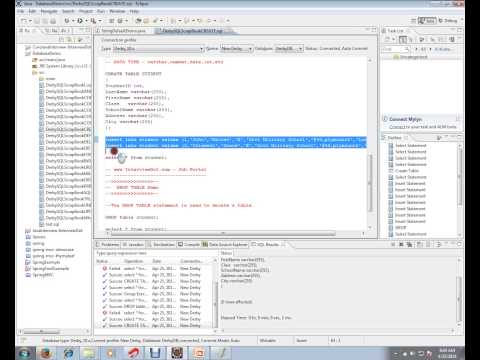Click the SQL editor vertical scrollbar

tap(370, 182)
